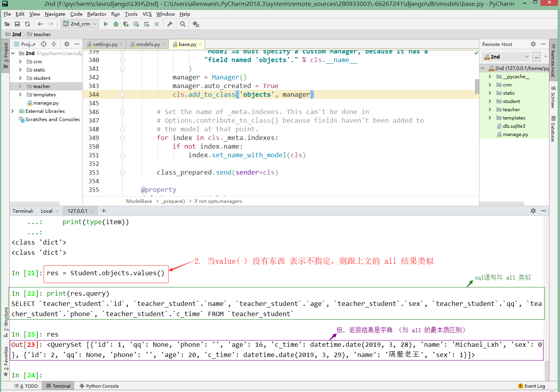Screen dimensions: 560x392
Task: Open the Terminal panel gear settings
Action: [x=533, y=211]
